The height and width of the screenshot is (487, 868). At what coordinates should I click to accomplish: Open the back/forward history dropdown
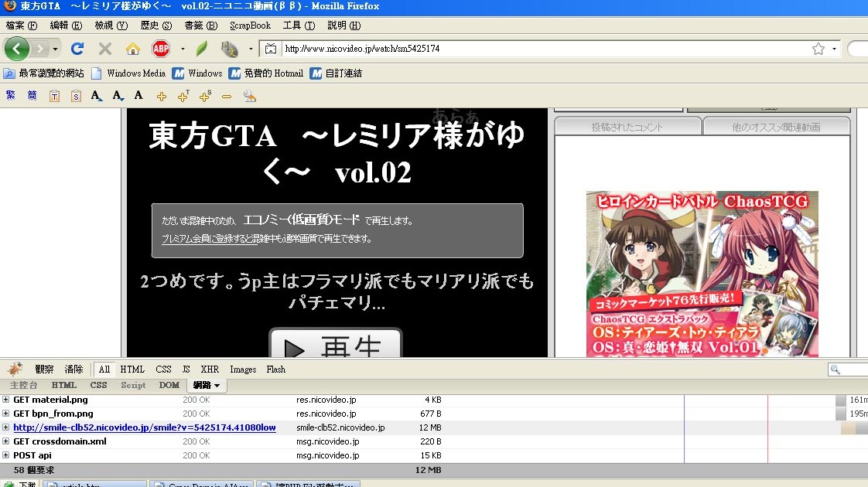[55, 49]
